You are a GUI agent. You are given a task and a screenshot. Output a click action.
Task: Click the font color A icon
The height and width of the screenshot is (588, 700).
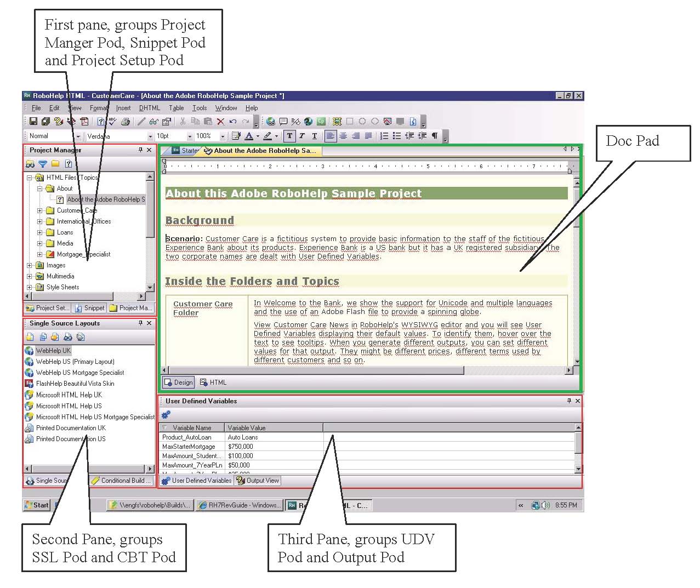click(249, 136)
